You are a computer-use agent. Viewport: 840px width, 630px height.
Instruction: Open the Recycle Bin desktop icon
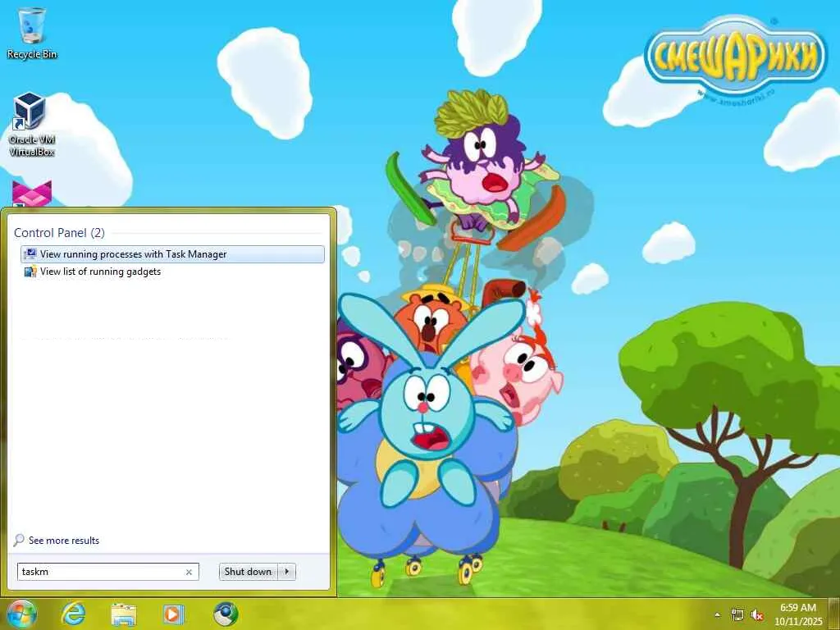click(x=32, y=33)
